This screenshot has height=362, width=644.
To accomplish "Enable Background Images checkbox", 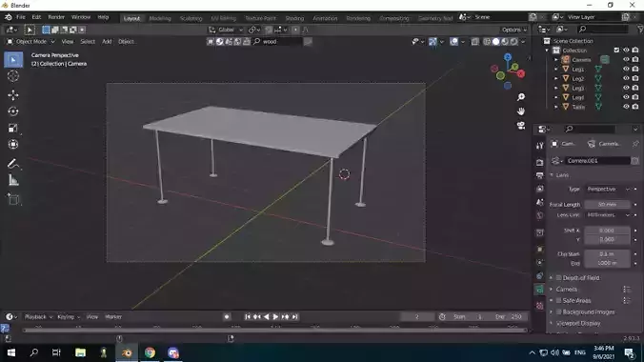I will coord(558,312).
